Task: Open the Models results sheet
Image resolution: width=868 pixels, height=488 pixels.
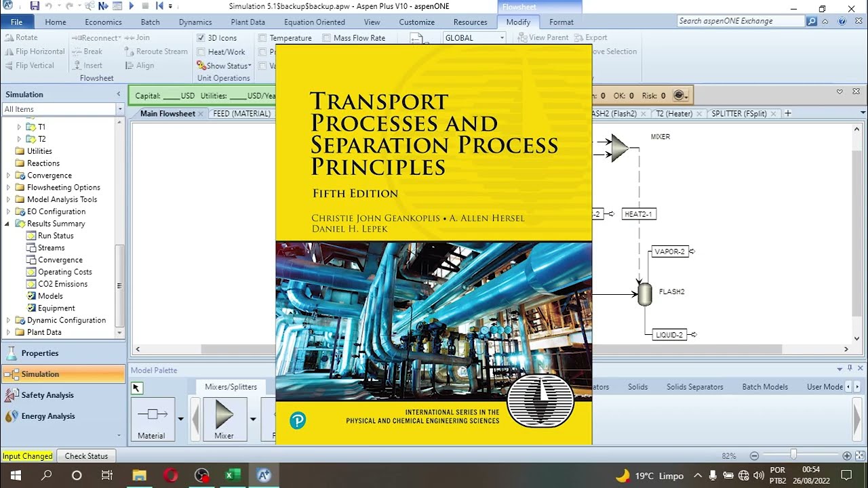Action: tap(50, 296)
